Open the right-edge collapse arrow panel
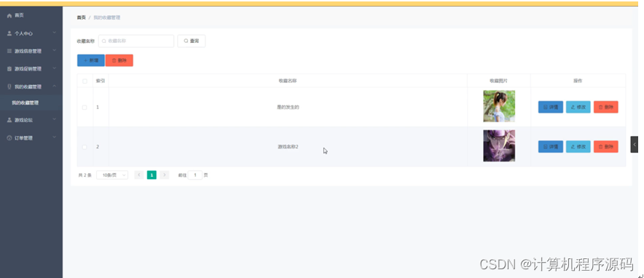This screenshot has width=644, height=278. click(634, 144)
